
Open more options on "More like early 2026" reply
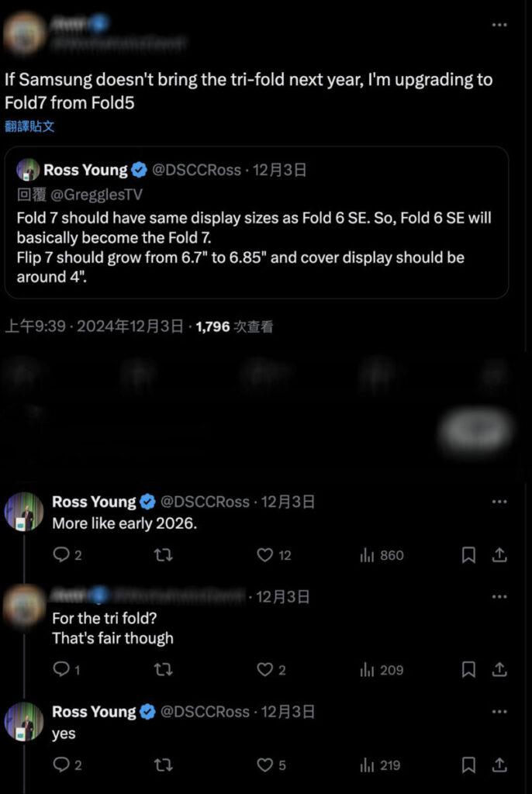(500, 502)
